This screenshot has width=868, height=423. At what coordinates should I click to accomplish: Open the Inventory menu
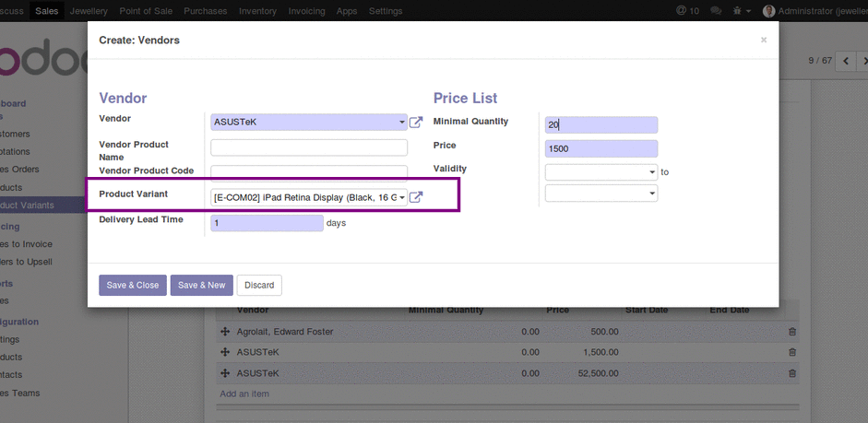pos(257,11)
